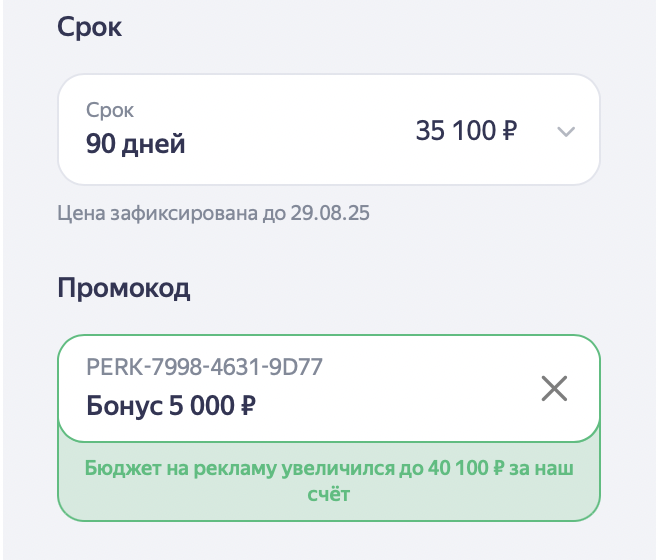Remove the applied promo code with X icon

click(x=554, y=388)
